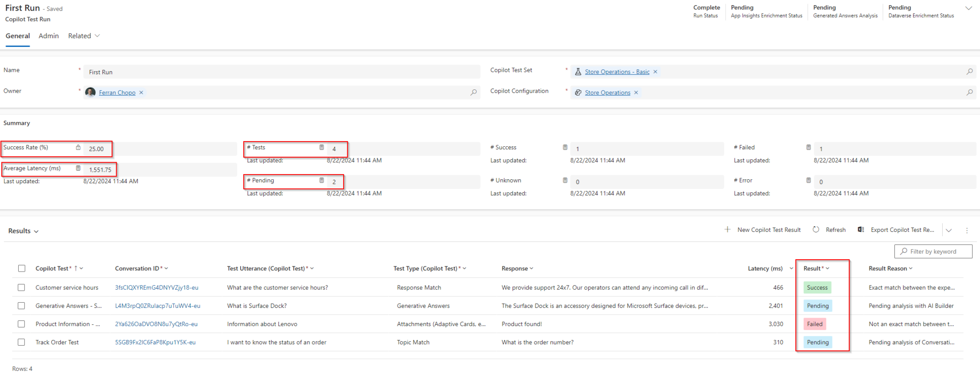980x373 pixels.
Task: Expand the Related tab dropdown
Action: [97, 36]
